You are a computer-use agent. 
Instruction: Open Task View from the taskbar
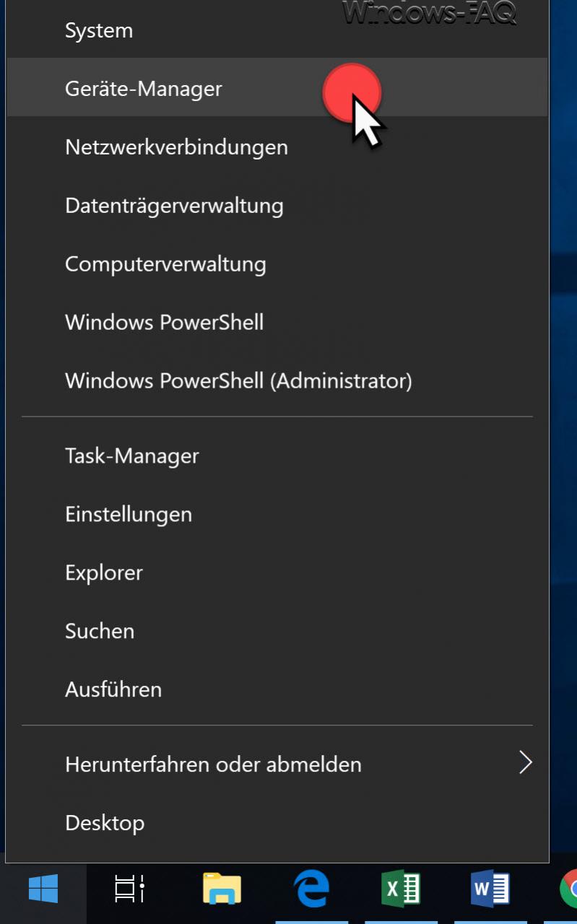click(130, 889)
